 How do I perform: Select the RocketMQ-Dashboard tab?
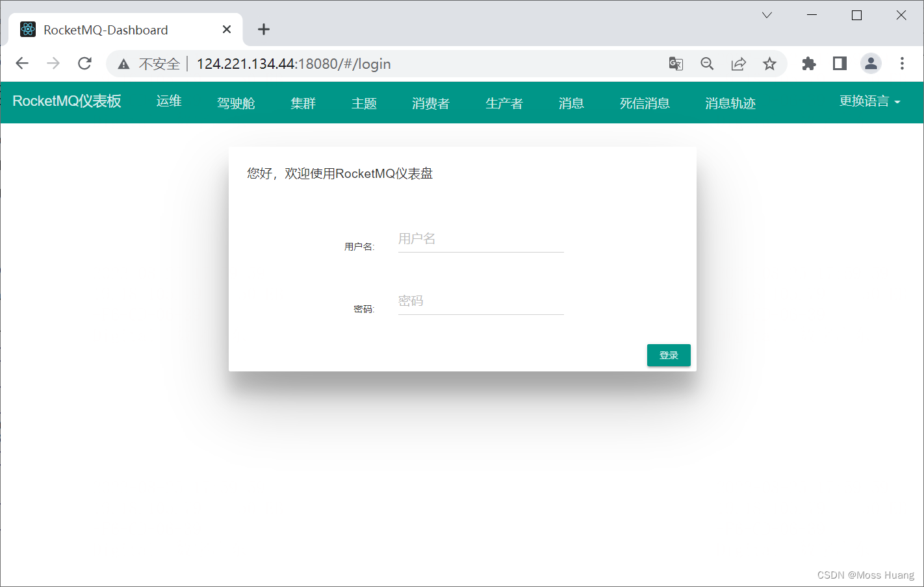coord(125,29)
